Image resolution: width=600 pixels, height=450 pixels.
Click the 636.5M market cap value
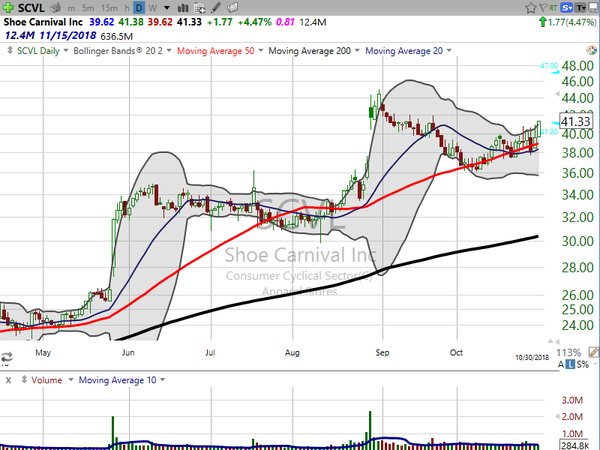pos(116,36)
